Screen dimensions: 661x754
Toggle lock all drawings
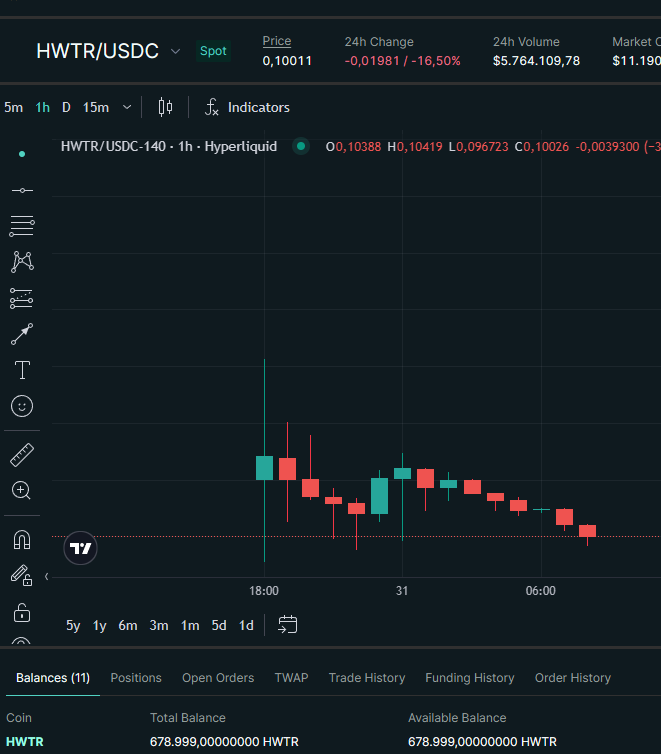pyautogui.click(x=22, y=613)
